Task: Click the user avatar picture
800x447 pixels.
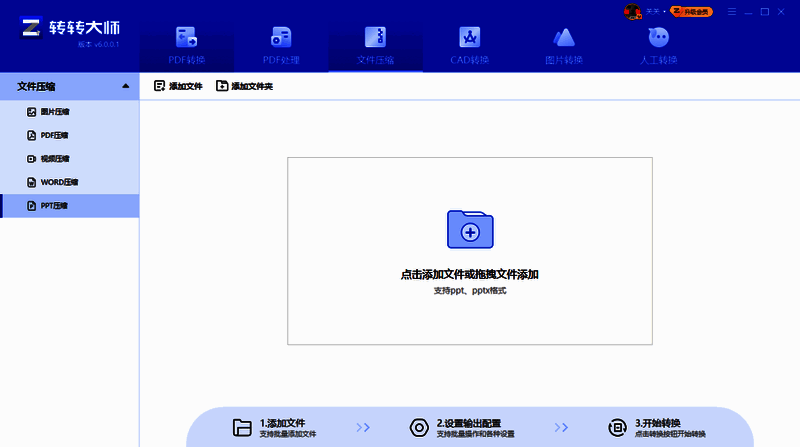Action: click(x=633, y=12)
